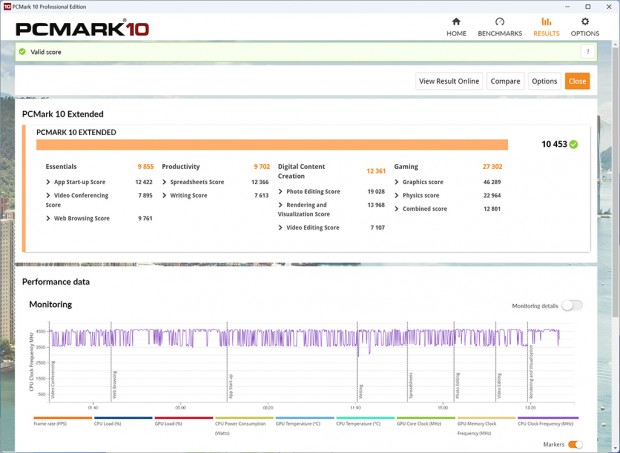Screen dimensions: 620x453
Task: Toggle the Markers switch off
Action: pyautogui.click(x=575, y=444)
